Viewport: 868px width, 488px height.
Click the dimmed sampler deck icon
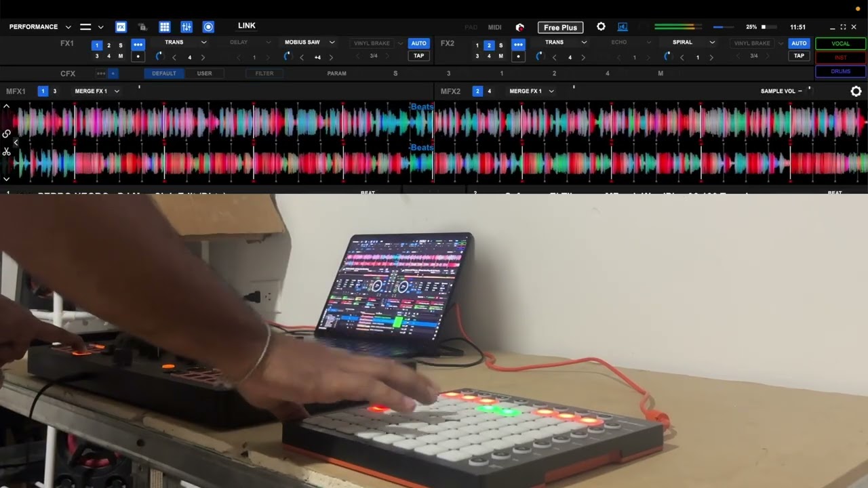pyautogui.click(x=142, y=27)
